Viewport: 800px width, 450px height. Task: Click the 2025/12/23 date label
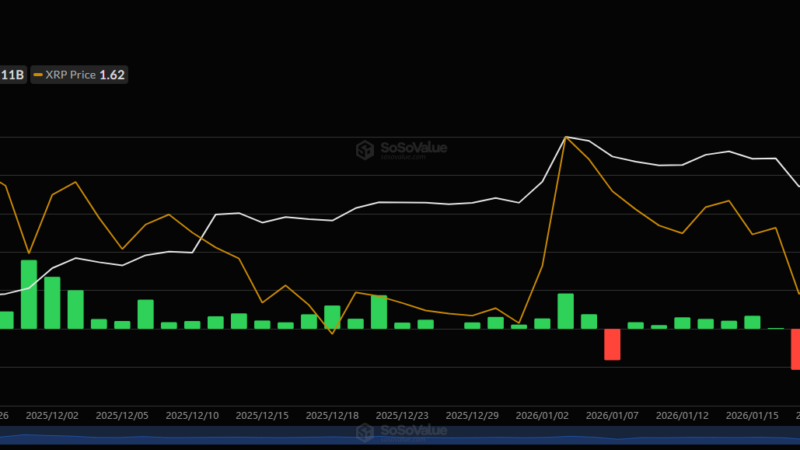coord(402,416)
